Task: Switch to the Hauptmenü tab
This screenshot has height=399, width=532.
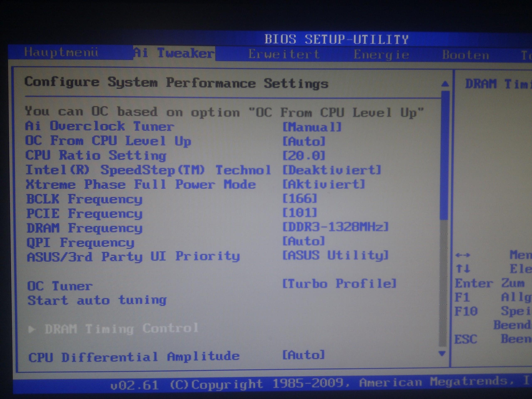Action: (x=61, y=52)
